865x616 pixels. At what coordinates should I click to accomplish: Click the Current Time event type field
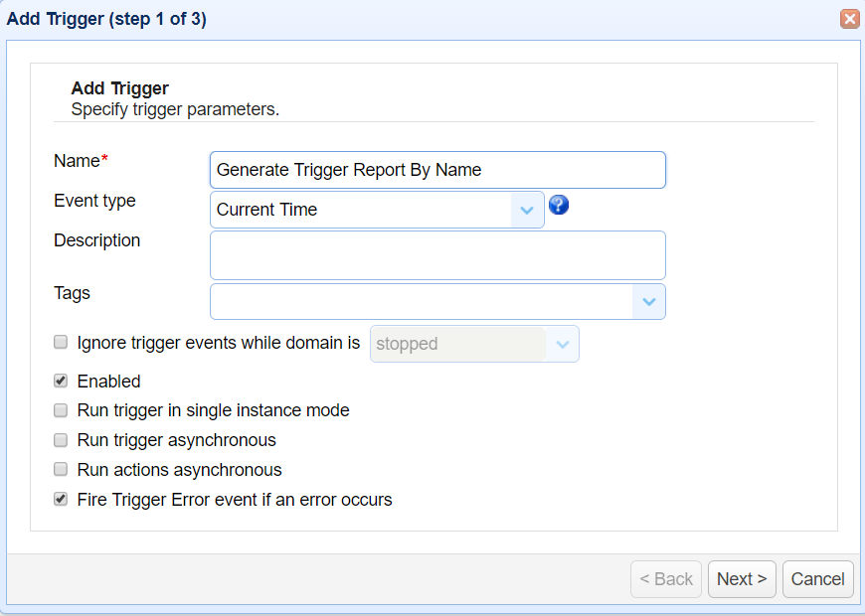pyautogui.click(x=361, y=210)
